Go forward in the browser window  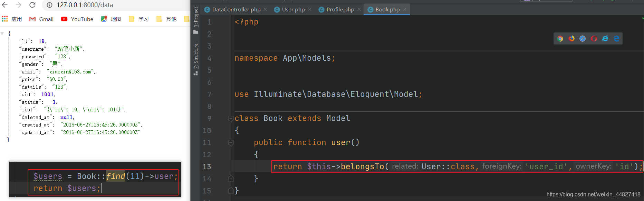[18, 5]
